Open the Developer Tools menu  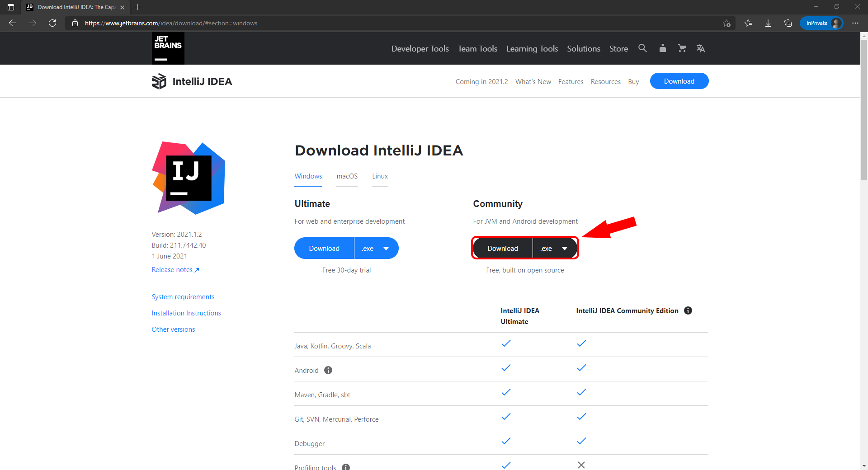[420, 48]
